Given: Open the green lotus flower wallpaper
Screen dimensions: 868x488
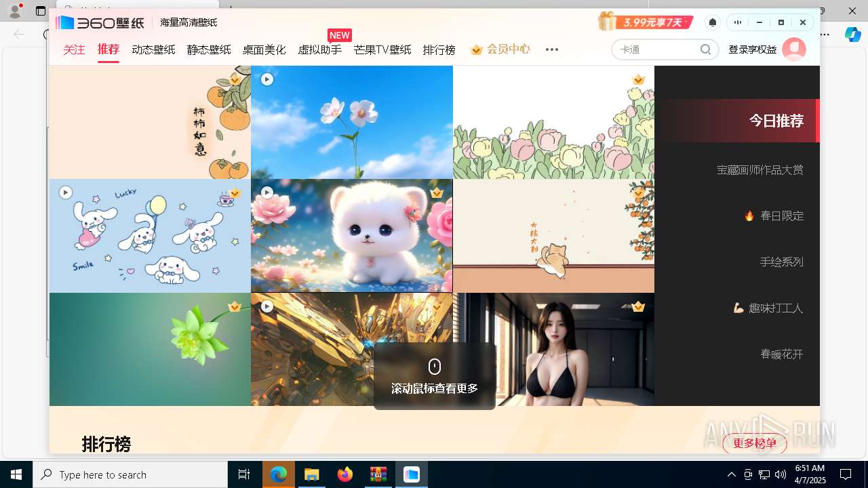Looking at the screenshot, I should click(x=150, y=349).
